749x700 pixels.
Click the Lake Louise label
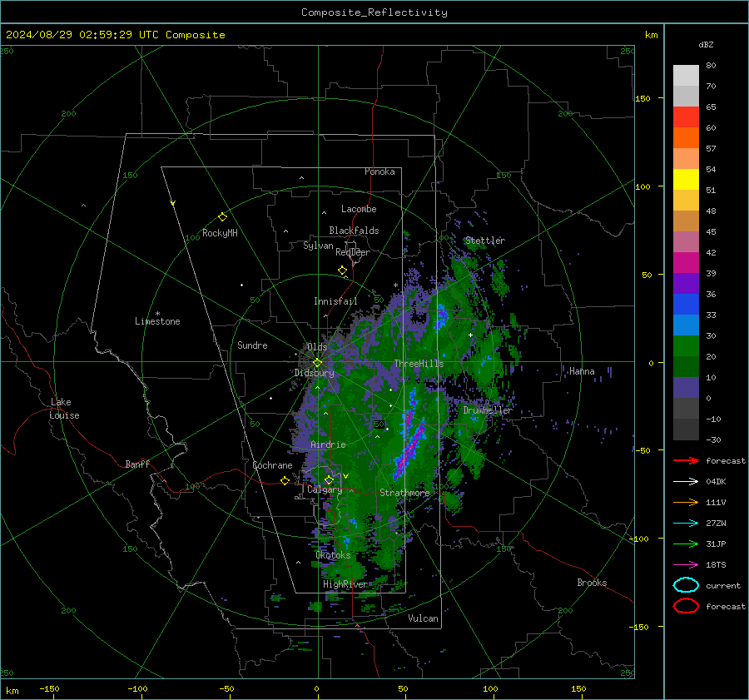pyautogui.click(x=64, y=409)
